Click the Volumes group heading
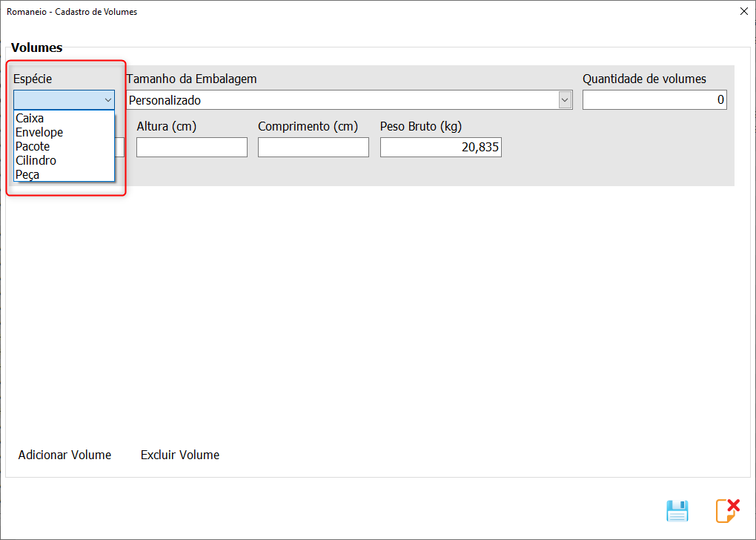The height and width of the screenshot is (540, 756). [x=36, y=47]
